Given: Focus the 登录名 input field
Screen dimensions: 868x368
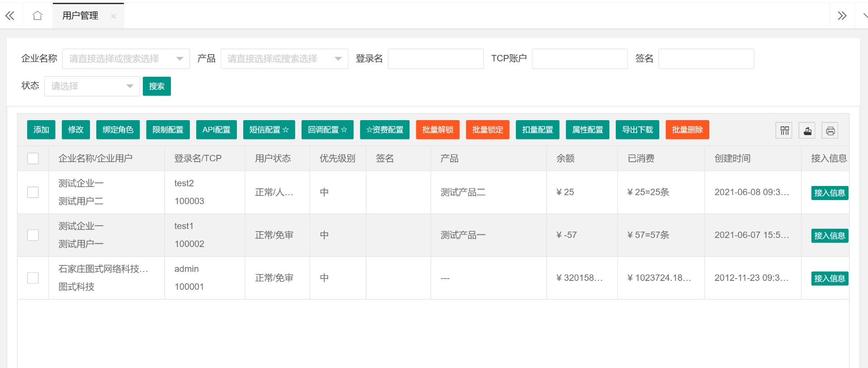Looking at the screenshot, I should coord(436,59).
